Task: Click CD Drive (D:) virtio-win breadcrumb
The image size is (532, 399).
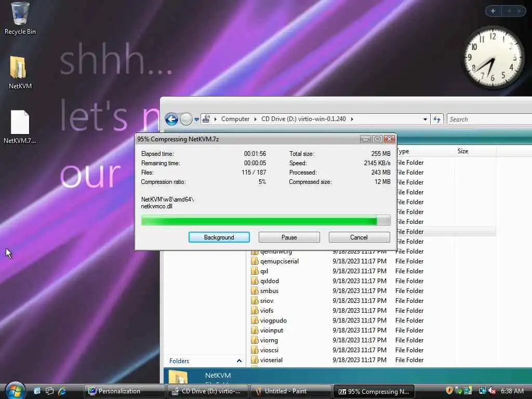Action: pos(303,119)
